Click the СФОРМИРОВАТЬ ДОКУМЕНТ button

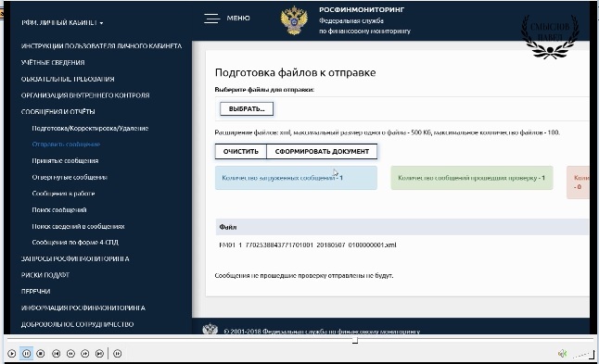322,152
